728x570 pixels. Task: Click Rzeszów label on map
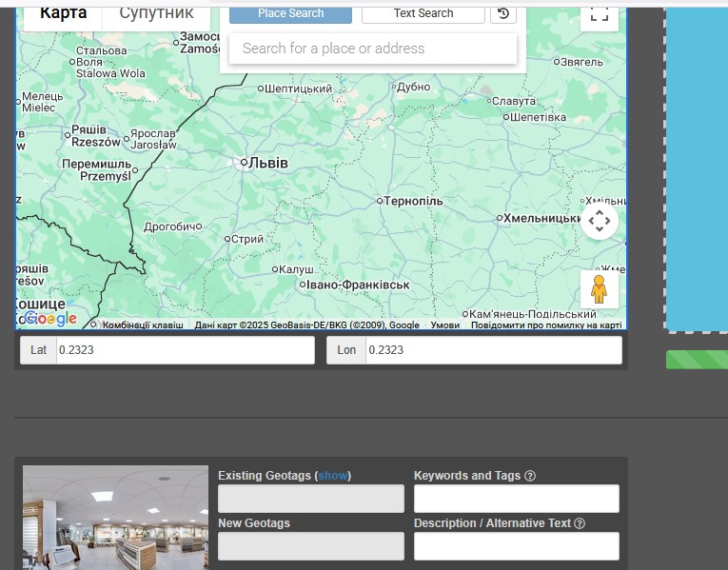point(96,142)
